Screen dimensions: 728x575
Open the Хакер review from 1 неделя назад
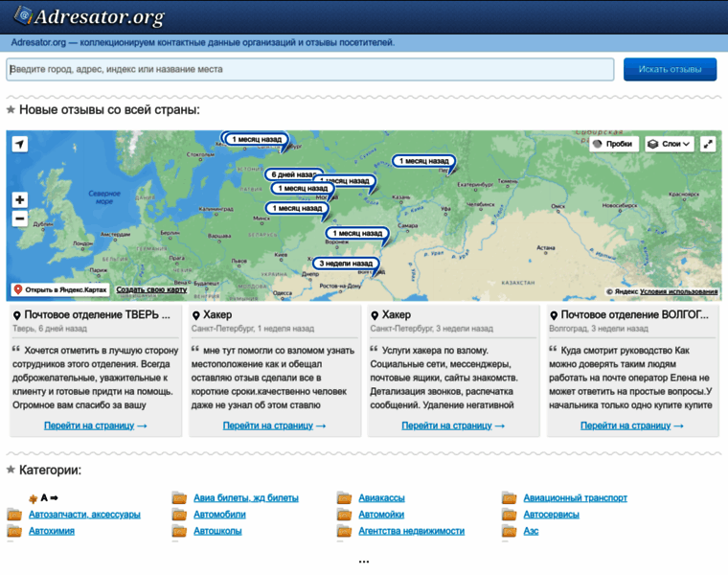(x=217, y=315)
